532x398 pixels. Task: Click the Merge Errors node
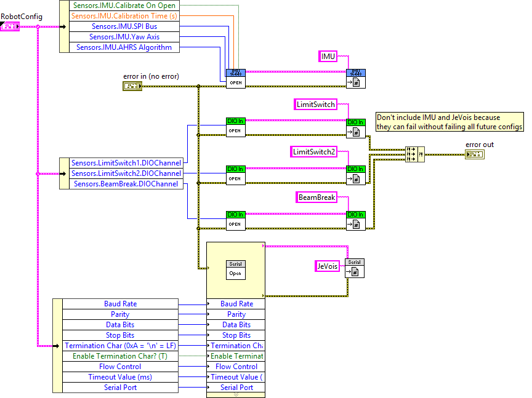point(414,154)
